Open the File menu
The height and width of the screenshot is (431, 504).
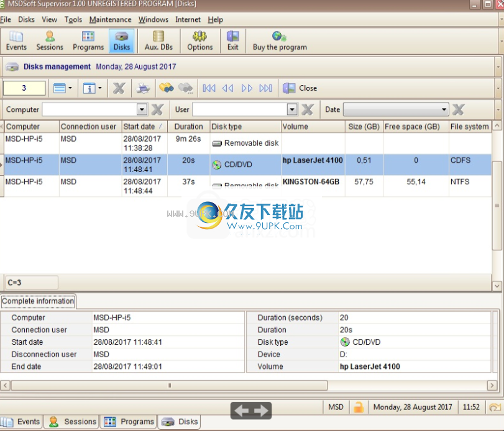point(6,20)
